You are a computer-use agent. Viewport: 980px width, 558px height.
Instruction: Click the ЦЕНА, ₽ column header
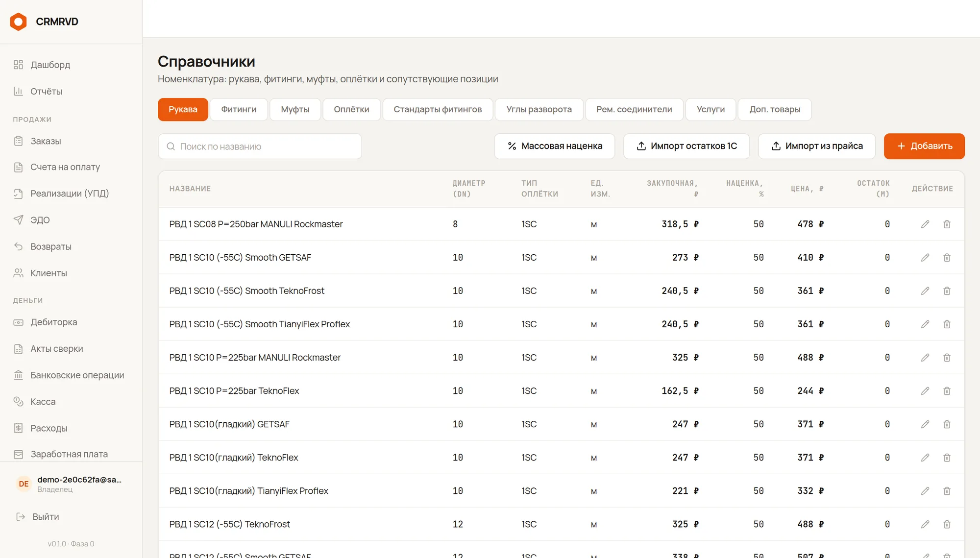[807, 189]
